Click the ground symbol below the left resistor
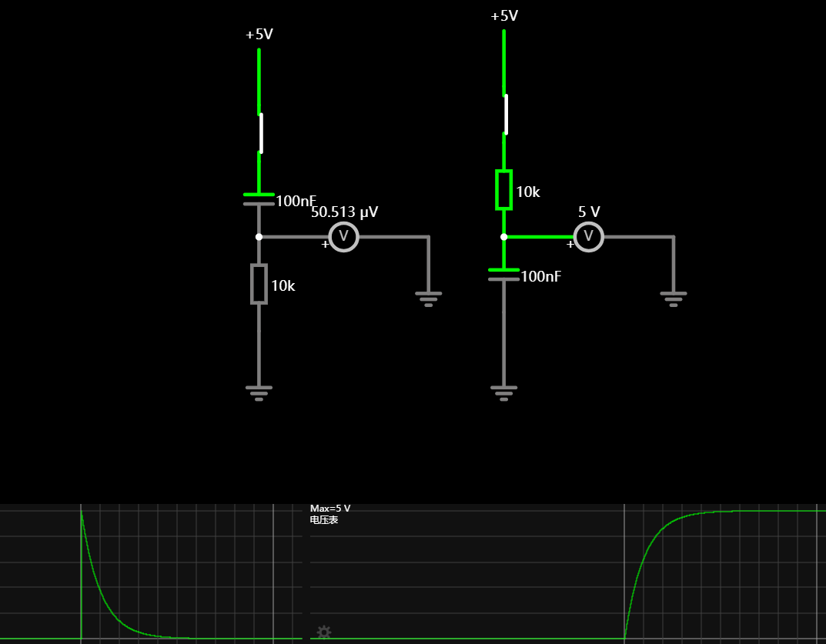Viewport: 826px width, 644px height. (259, 393)
